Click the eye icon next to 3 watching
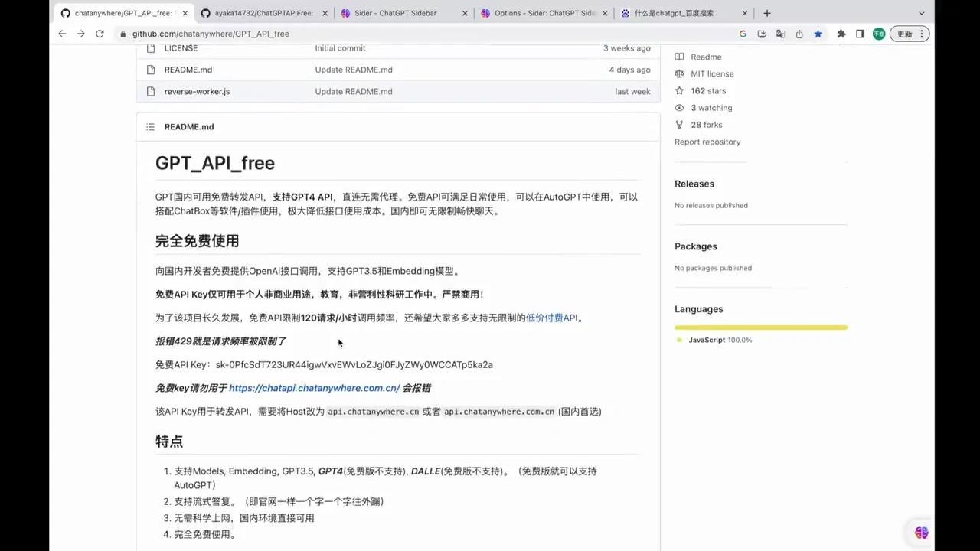 (679, 107)
